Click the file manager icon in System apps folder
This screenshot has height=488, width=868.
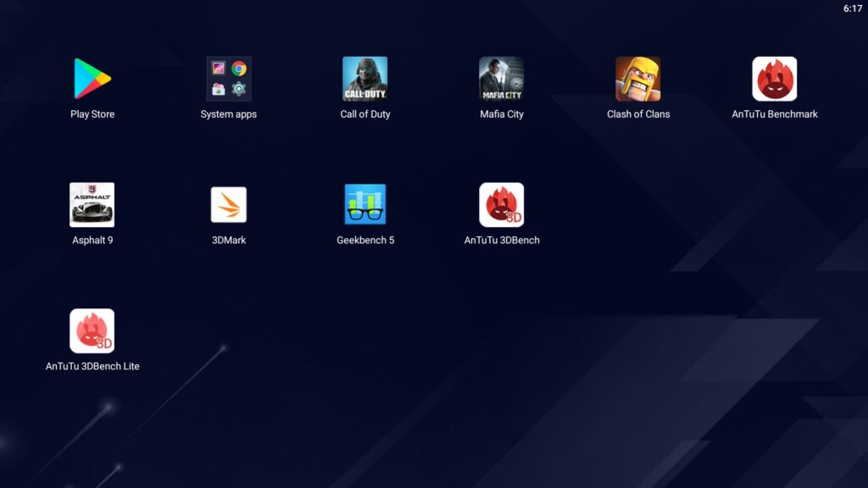coord(219,89)
